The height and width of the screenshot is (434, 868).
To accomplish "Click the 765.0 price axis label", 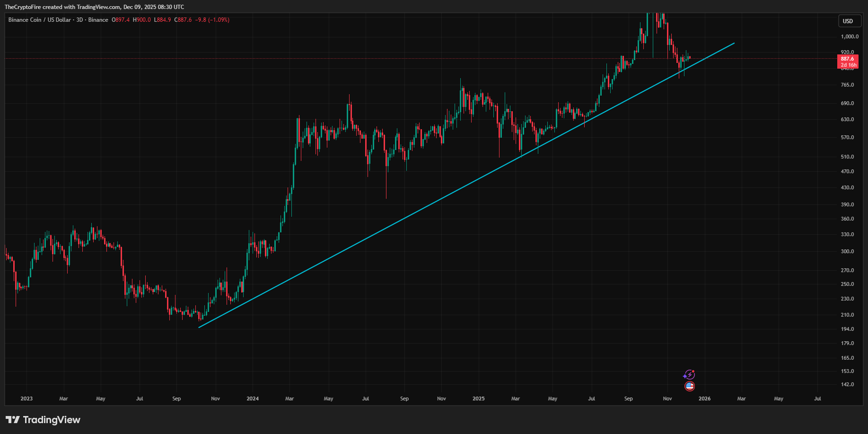I will (x=848, y=85).
